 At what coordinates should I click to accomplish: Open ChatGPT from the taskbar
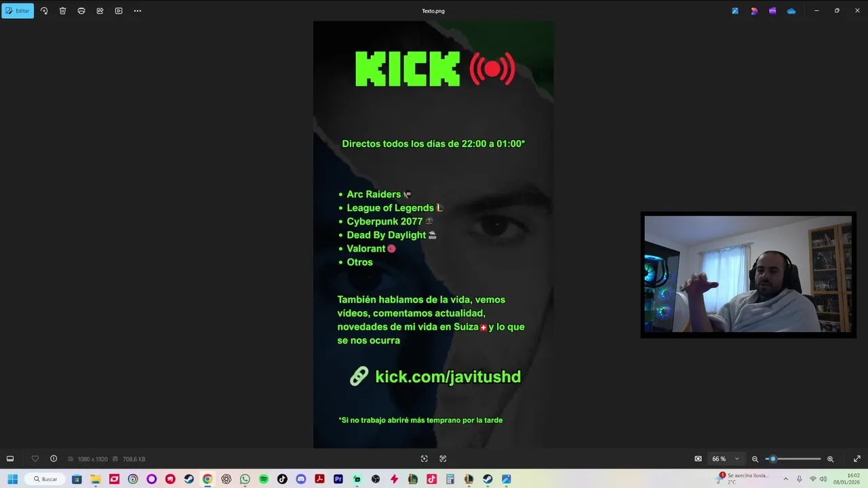tap(226, 479)
